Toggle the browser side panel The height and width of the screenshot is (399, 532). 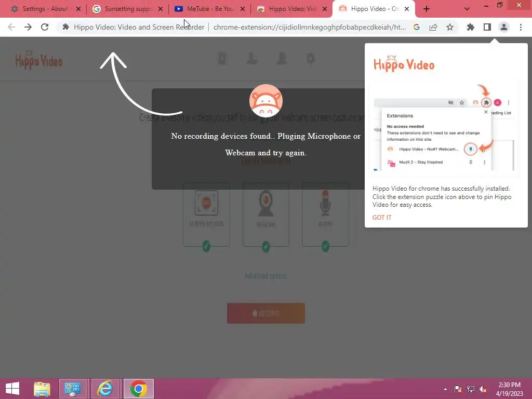(x=487, y=27)
